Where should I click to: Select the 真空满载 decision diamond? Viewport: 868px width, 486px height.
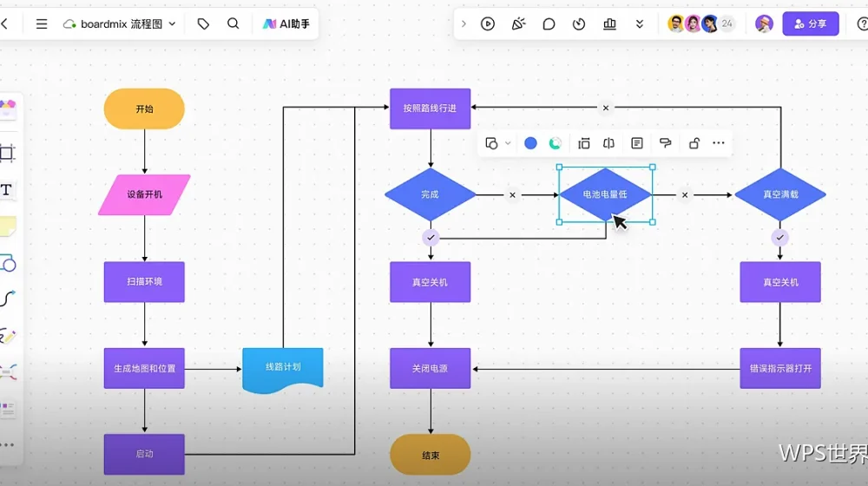[x=780, y=194]
